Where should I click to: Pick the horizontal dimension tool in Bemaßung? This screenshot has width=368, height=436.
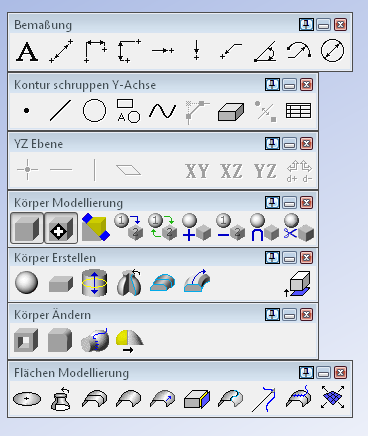click(x=95, y=51)
